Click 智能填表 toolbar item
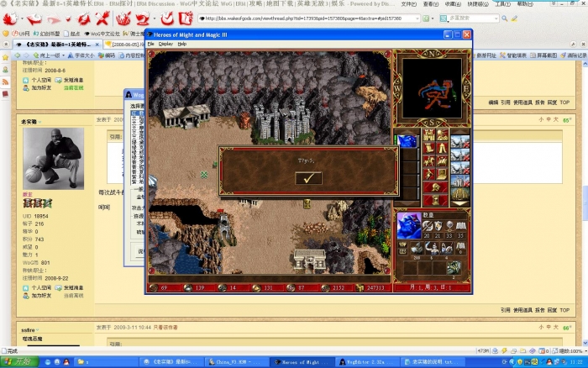 tap(513, 55)
